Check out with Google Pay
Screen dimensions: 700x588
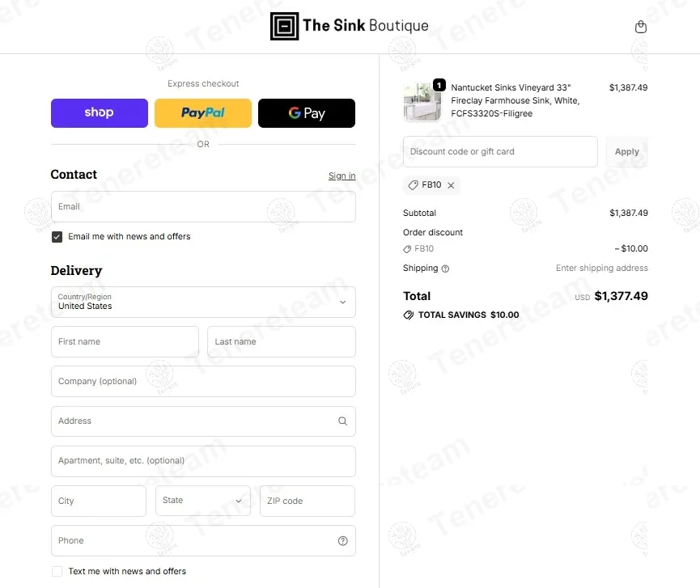(x=307, y=113)
